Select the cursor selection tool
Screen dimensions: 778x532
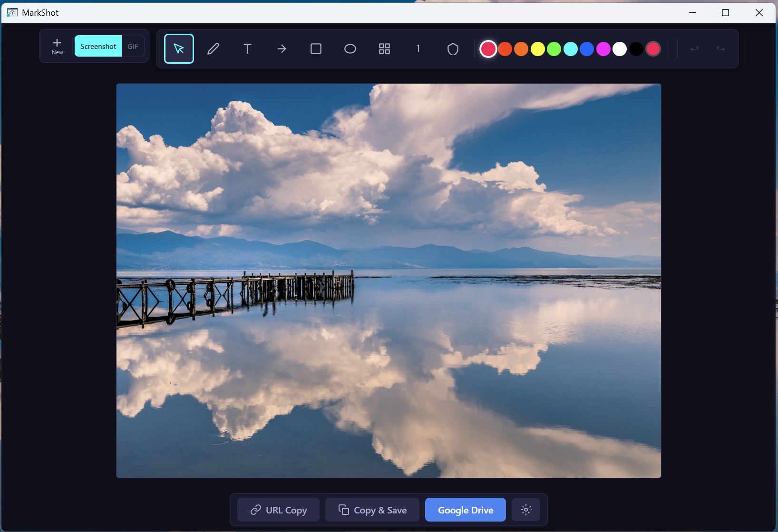point(179,48)
